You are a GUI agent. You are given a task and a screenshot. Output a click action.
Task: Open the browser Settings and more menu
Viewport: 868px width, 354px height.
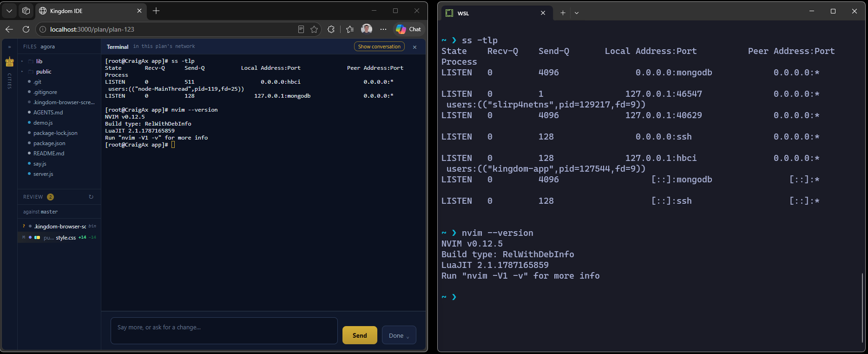(x=383, y=29)
